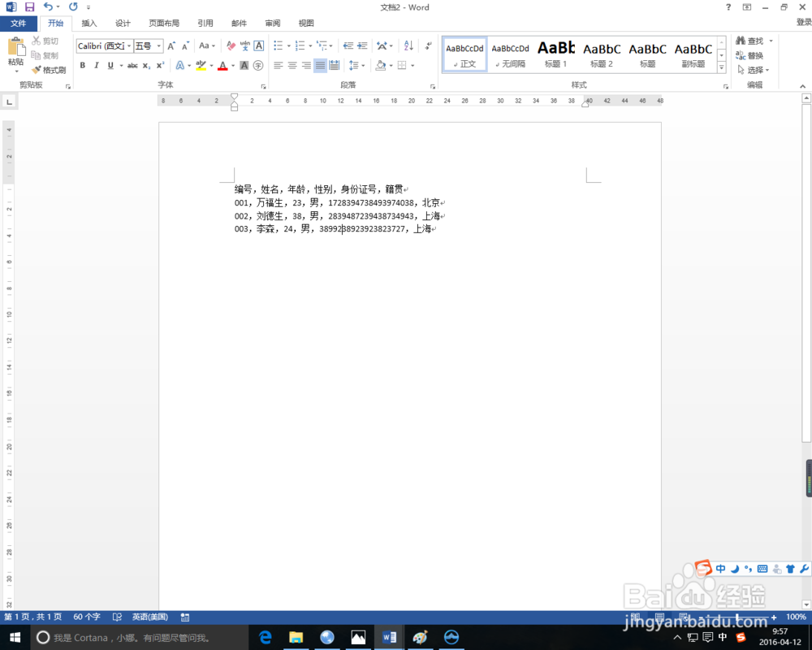
Task: Open the bullets list dropdown arrow
Action: [x=288, y=46]
